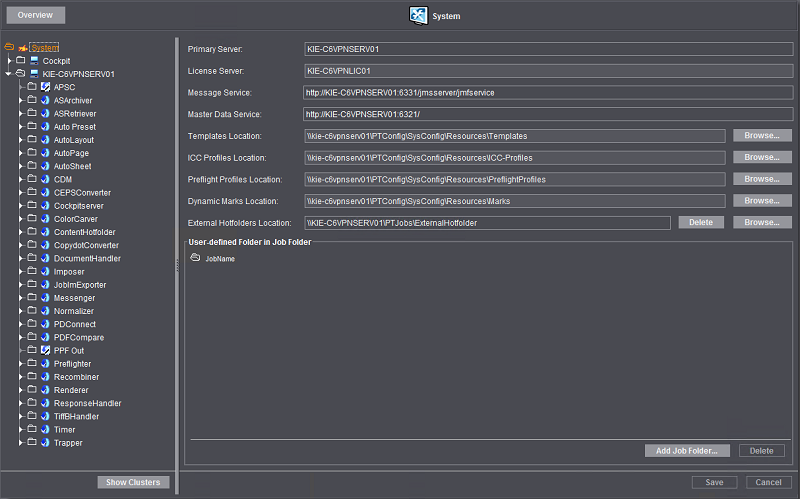The image size is (800, 499).
Task: Delete the External Hotfolders Location
Action: click(701, 222)
